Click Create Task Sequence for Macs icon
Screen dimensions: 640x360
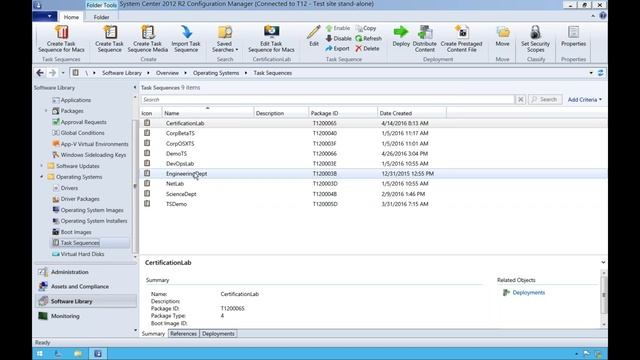pos(61,38)
